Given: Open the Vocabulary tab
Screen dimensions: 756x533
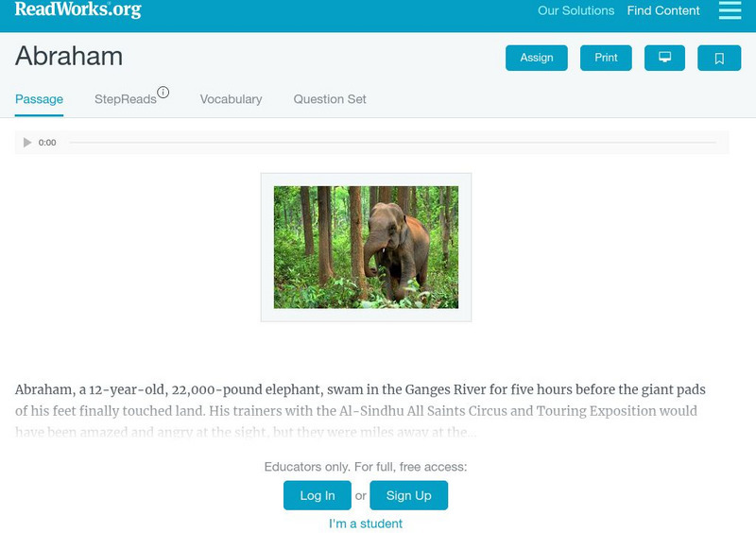Looking at the screenshot, I should 231,99.
